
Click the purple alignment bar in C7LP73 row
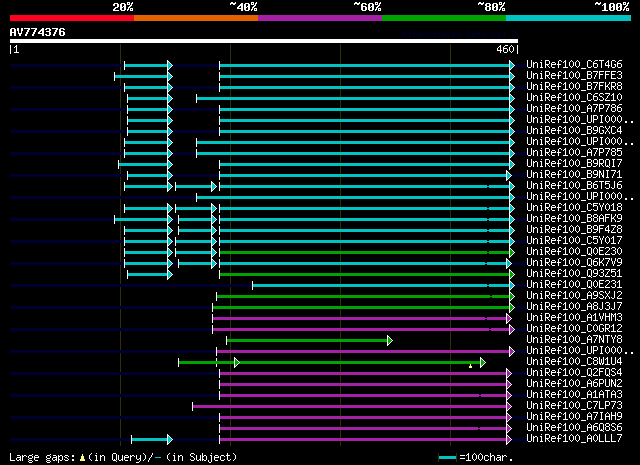[352, 406]
